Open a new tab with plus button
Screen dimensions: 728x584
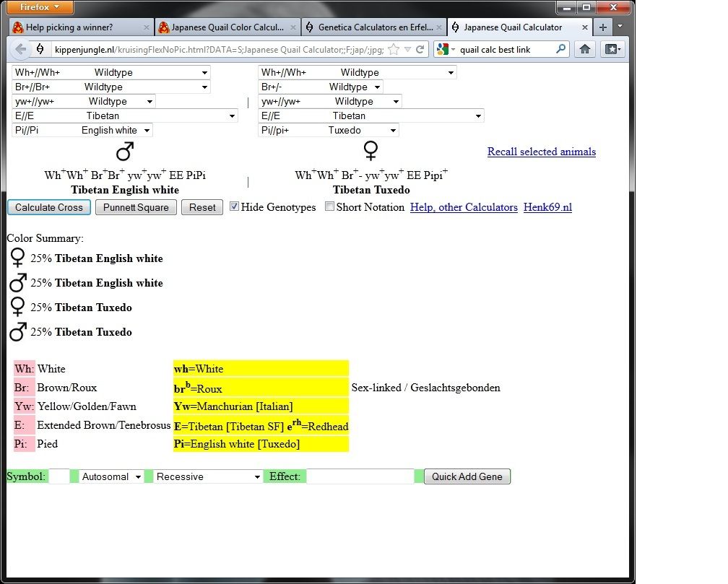(x=603, y=27)
